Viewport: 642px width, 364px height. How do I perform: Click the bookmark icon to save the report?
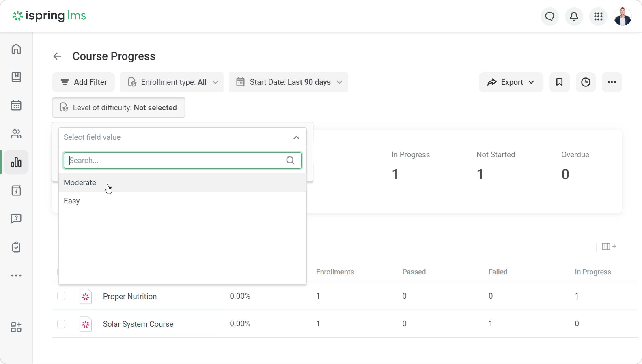[x=559, y=82]
